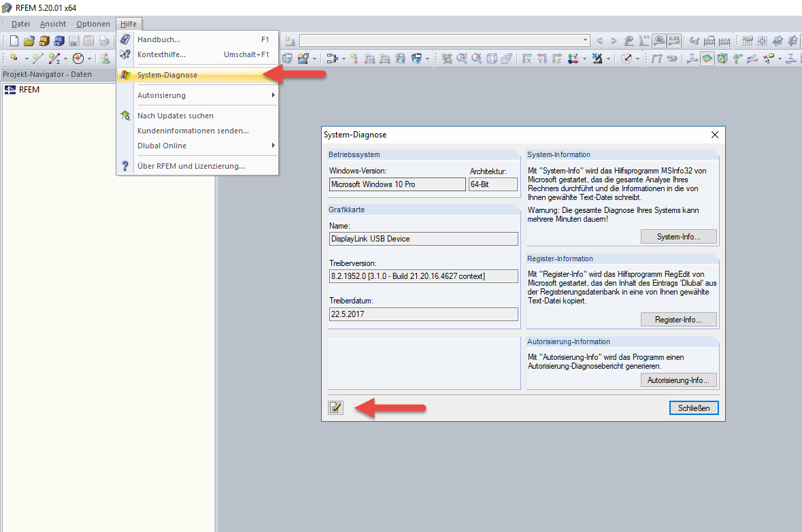Viewport: 802px width, 532px height.
Task: Click the comment edit icon in System-Diagnose dialog
Action: pos(335,408)
